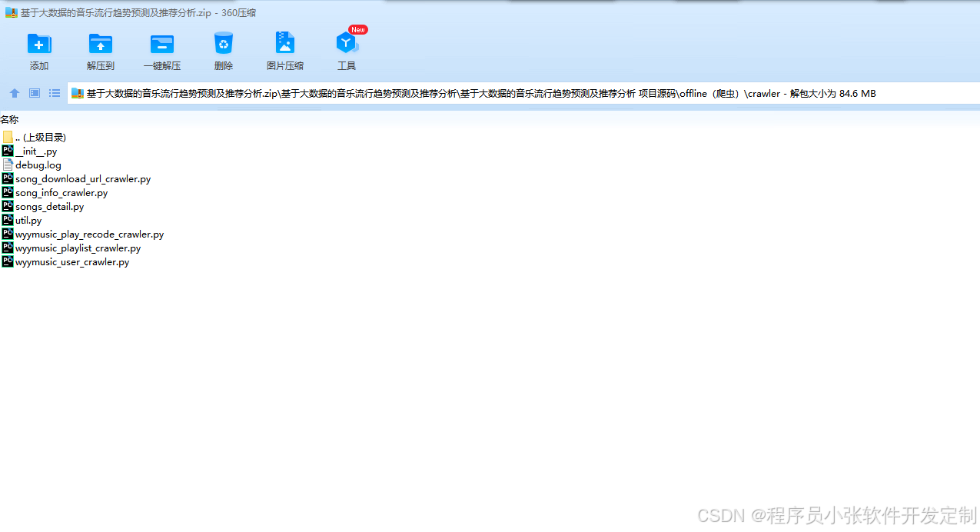980x532 pixels.
Task: Select file name song_info_crawler.py
Action: click(61, 193)
